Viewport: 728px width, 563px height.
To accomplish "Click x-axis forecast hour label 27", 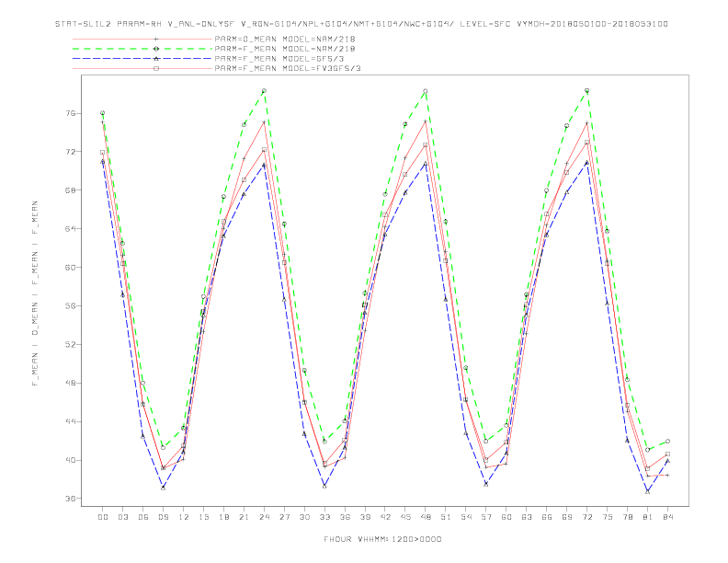I will tap(284, 517).
